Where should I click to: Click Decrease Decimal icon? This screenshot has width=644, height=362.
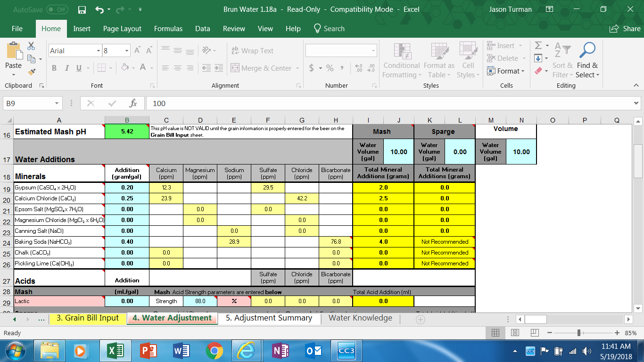tap(371, 68)
